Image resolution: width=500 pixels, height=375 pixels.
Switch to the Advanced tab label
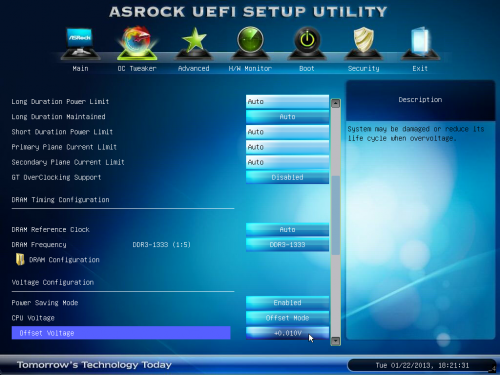[x=194, y=68]
